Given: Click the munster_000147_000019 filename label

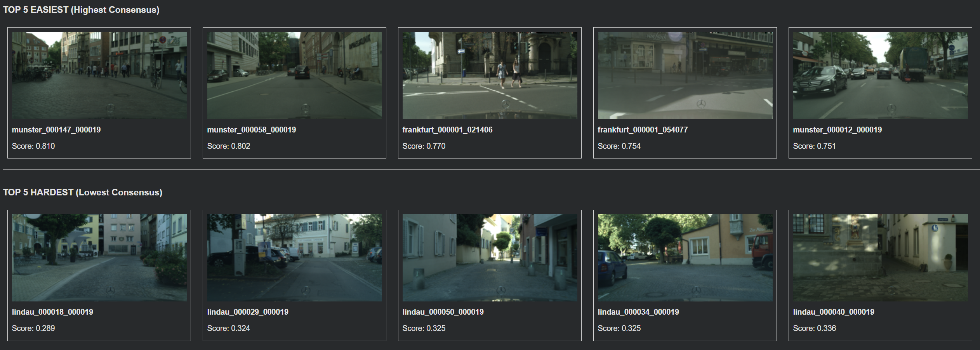Looking at the screenshot, I should pyautogui.click(x=56, y=130).
